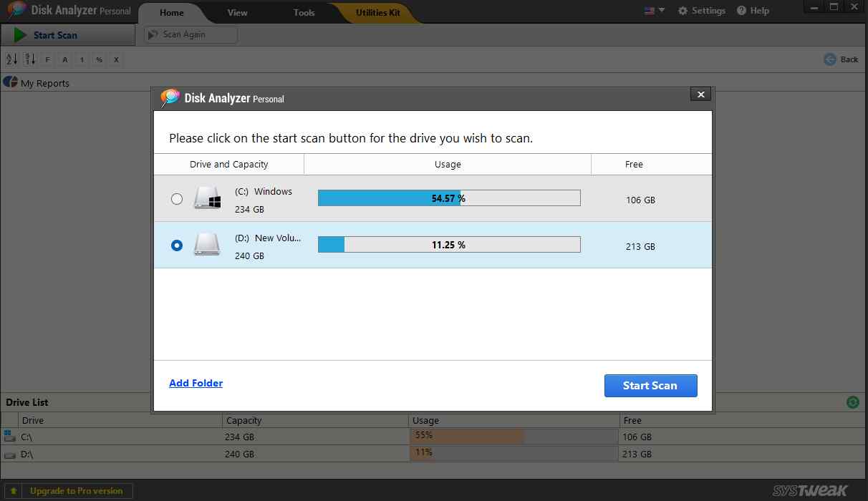The image size is (868, 501).
Task: Click the C: drive usage progress bar
Action: 449,198
